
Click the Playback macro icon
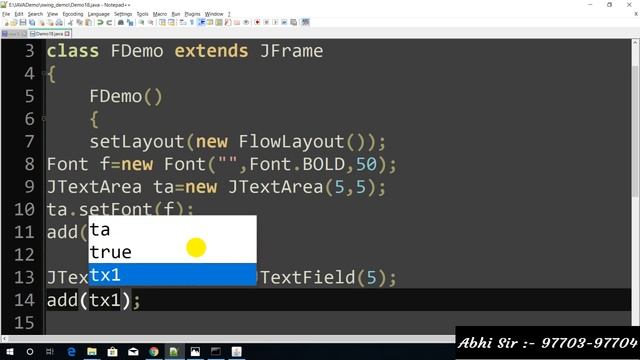(x=275, y=22)
